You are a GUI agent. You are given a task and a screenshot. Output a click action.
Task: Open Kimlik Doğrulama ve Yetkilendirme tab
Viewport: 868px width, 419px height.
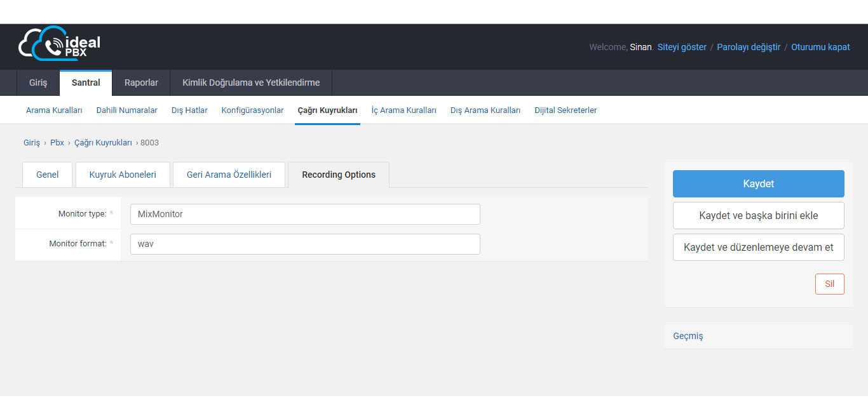click(x=251, y=83)
